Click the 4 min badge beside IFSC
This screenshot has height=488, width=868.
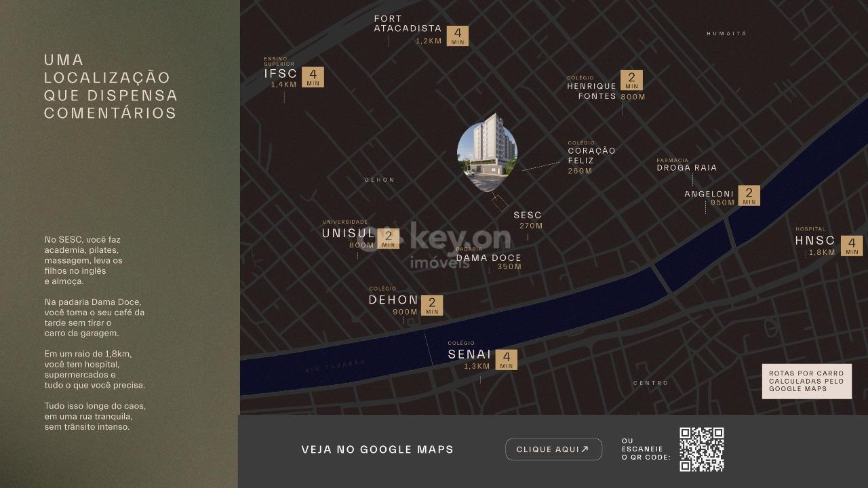[x=313, y=77]
